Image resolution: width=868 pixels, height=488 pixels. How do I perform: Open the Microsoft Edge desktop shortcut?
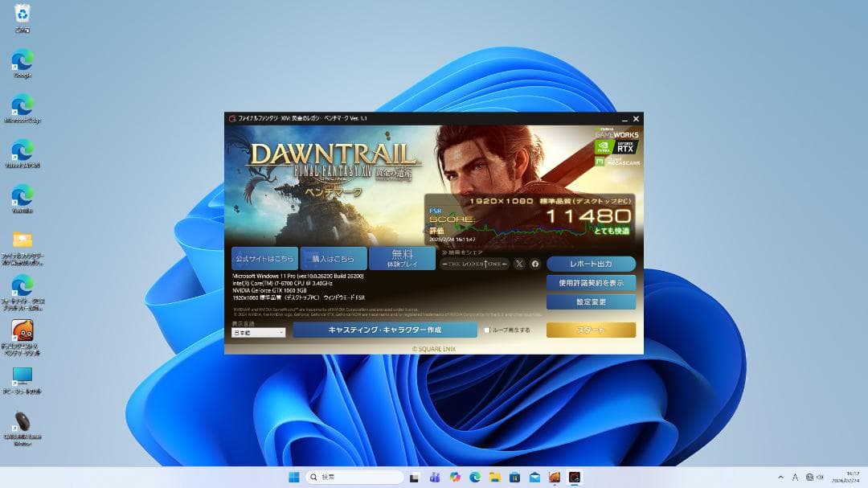pyautogui.click(x=23, y=108)
